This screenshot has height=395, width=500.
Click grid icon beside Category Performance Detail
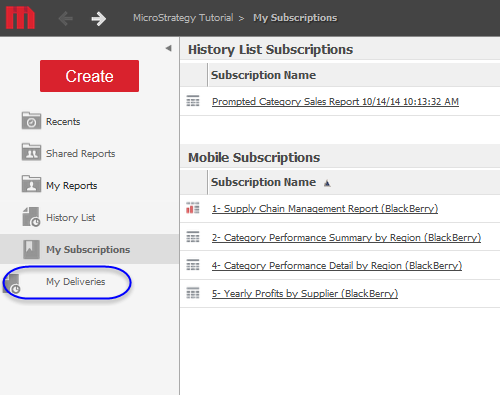pyautogui.click(x=193, y=265)
